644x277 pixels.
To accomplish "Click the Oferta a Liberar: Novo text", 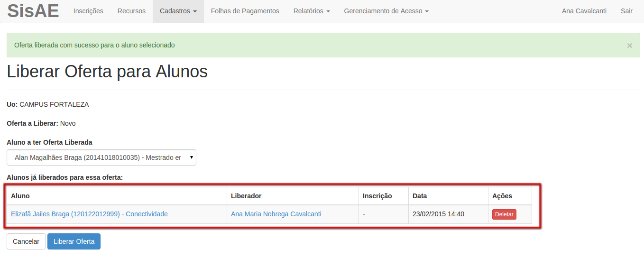I will coord(41,123).
